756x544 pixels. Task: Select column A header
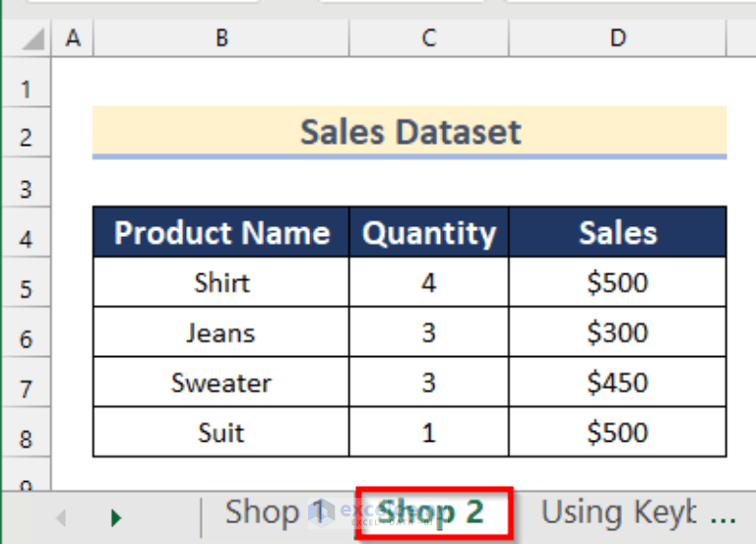(x=72, y=38)
